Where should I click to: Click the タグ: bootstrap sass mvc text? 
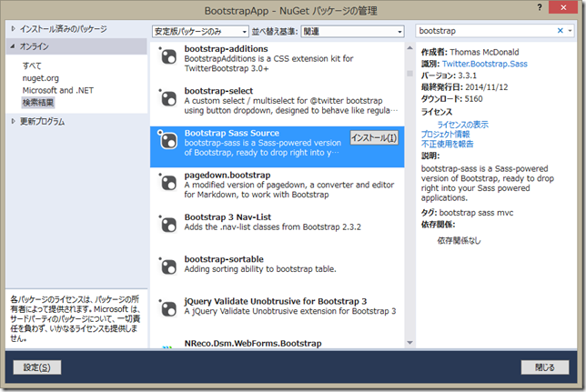point(467,213)
